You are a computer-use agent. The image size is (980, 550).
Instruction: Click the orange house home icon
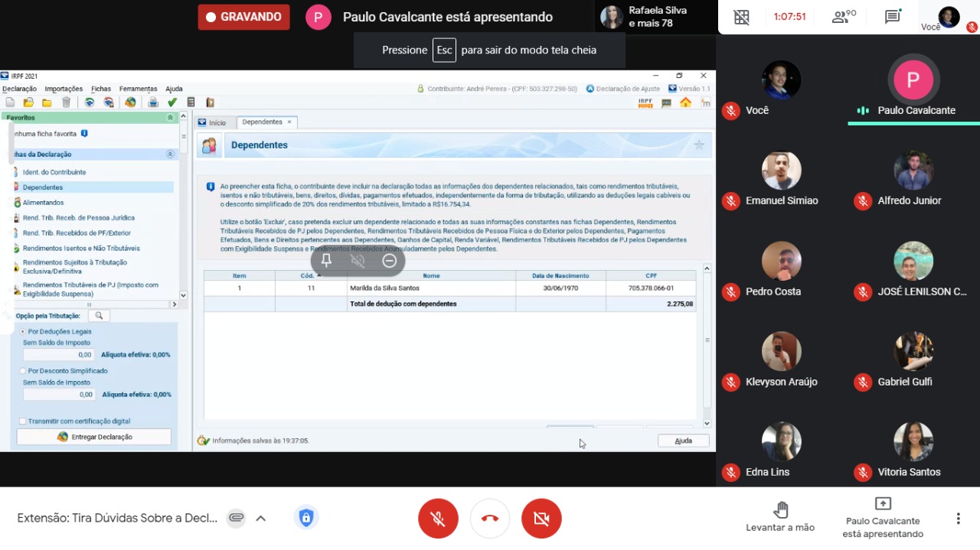(685, 103)
